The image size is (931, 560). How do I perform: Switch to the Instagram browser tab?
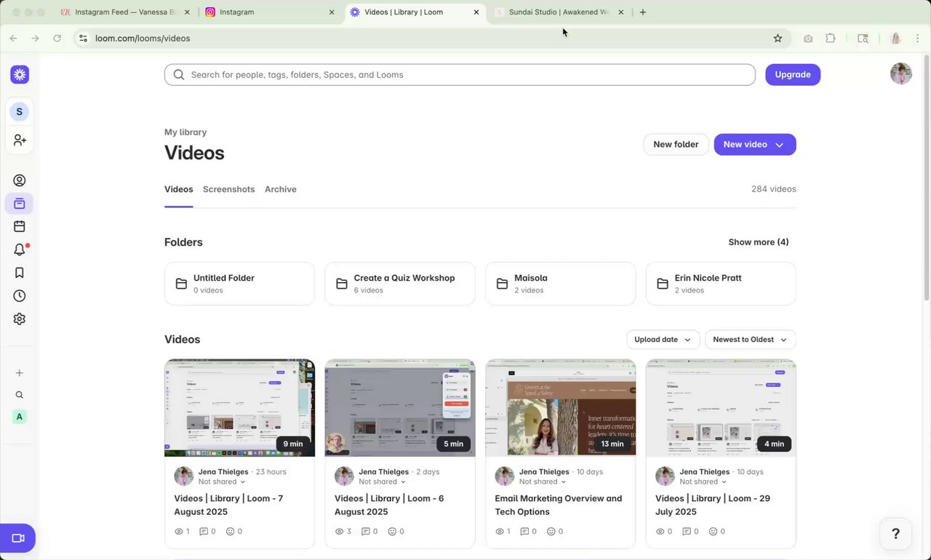270,12
